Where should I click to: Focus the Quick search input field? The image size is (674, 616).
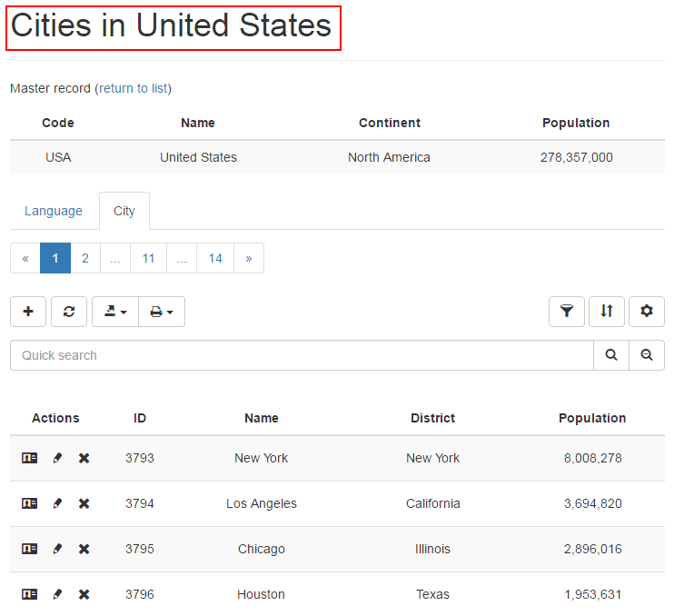302,355
